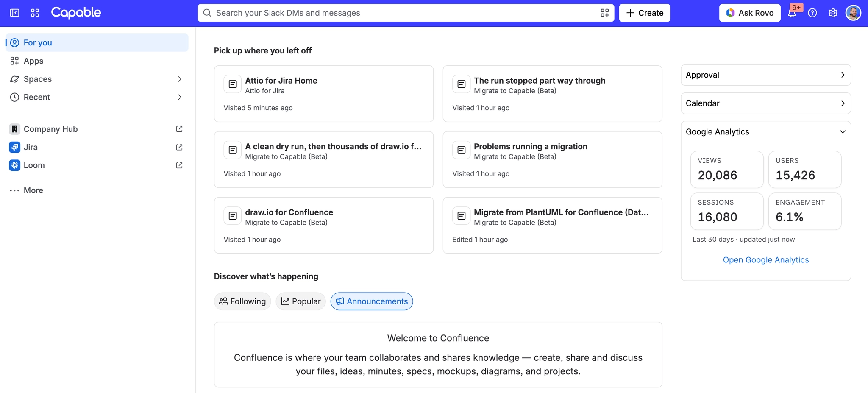Viewport: 868px width, 393px height.
Task: Click 'Edited 1 hour ago' text
Action: tap(480, 240)
